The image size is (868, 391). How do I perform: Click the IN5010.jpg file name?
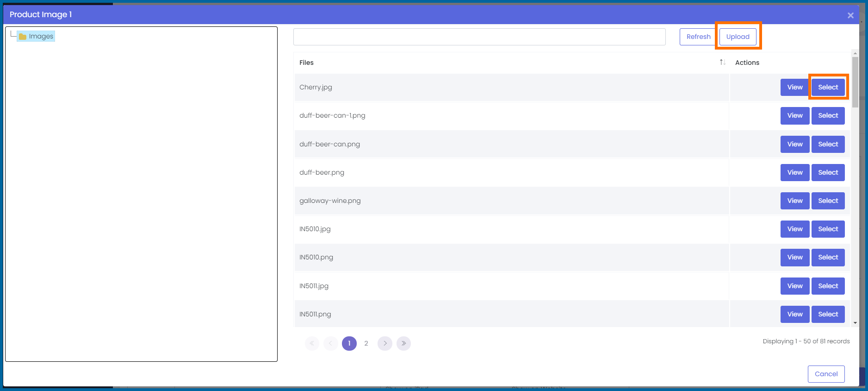(x=315, y=229)
